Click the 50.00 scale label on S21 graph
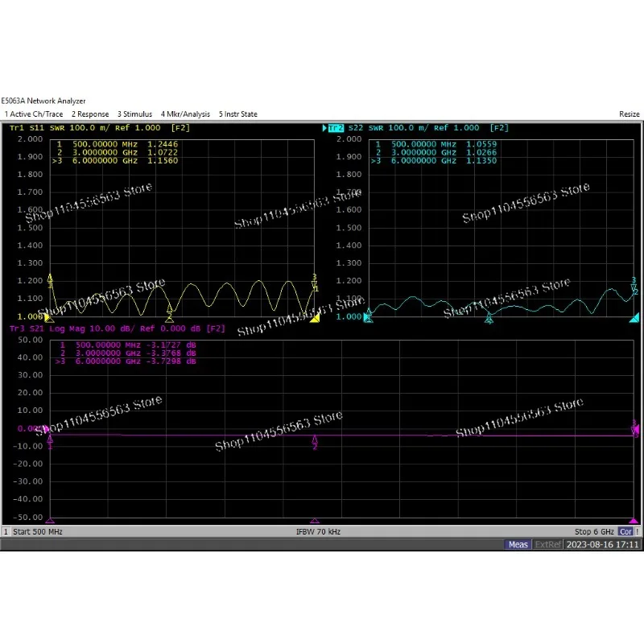644x644 pixels. (30, 340)
